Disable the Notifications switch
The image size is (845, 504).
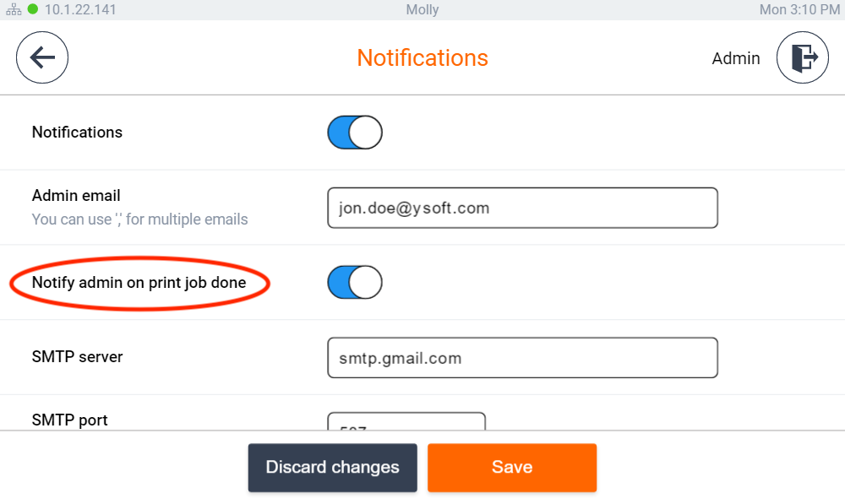pos(354,133)
